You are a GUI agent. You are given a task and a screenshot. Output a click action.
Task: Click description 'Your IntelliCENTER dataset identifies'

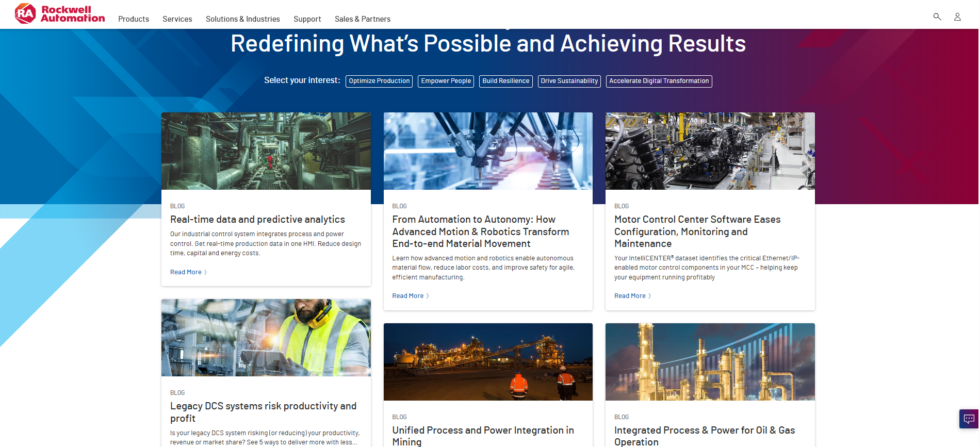707,268
